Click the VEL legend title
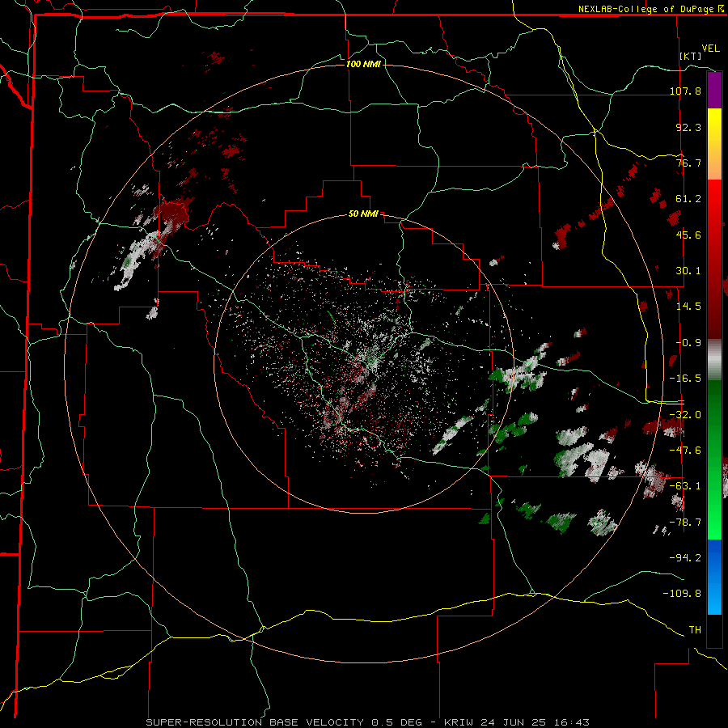 point(710,49)
